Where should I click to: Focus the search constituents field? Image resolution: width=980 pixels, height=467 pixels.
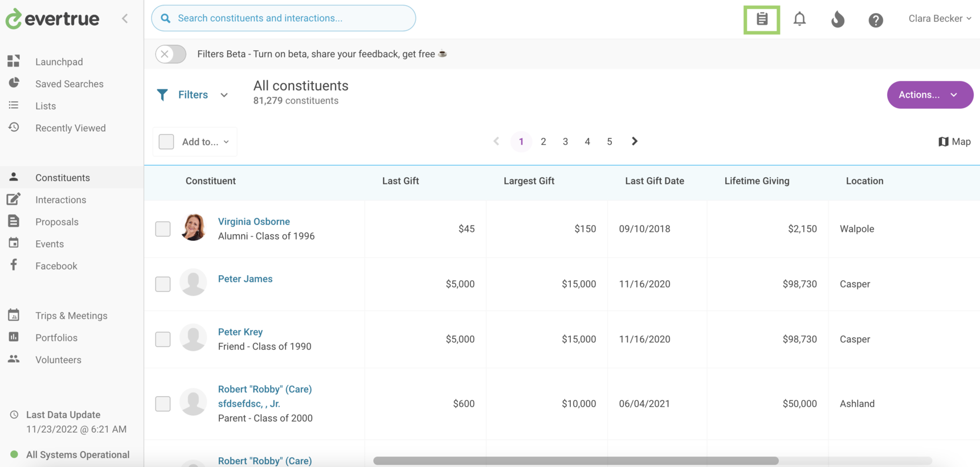(284, 18)
